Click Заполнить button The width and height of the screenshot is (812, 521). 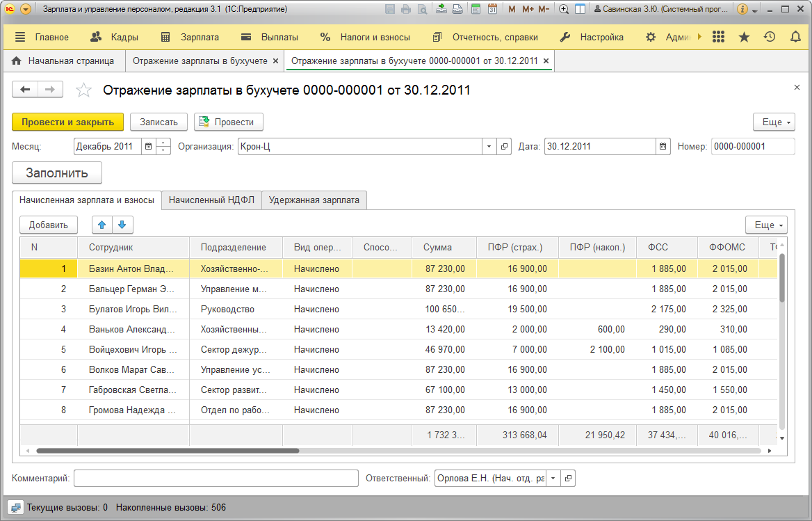click(57, 173)
